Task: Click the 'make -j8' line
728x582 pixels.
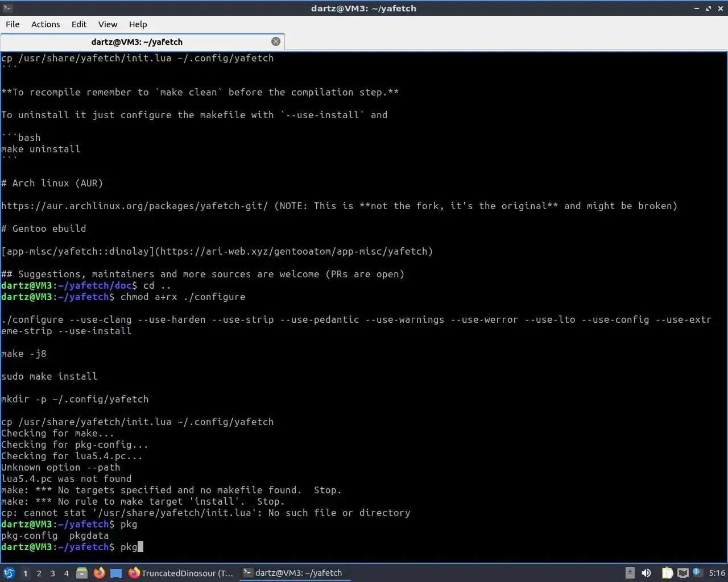Action: point(24,354)
